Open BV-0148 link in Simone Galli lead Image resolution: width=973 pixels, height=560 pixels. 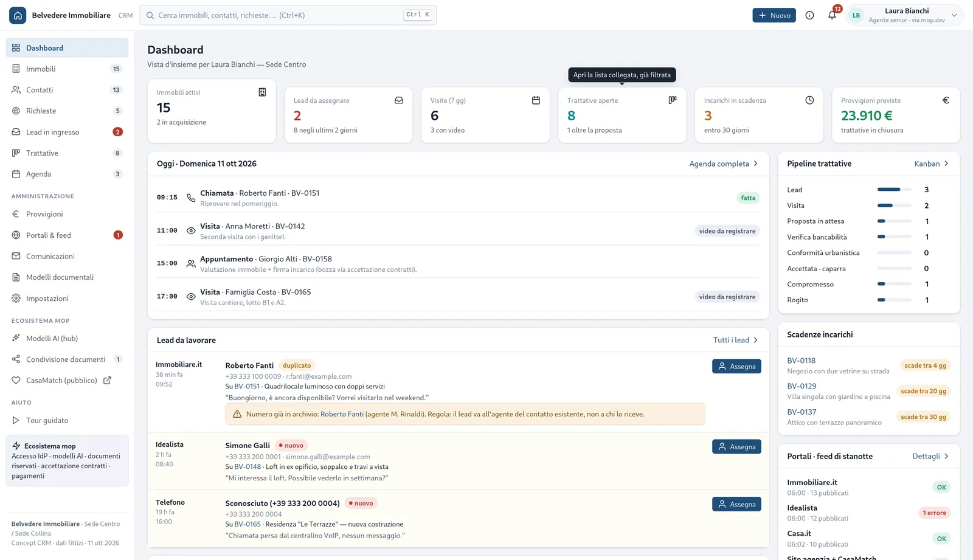tap(248, 467)
